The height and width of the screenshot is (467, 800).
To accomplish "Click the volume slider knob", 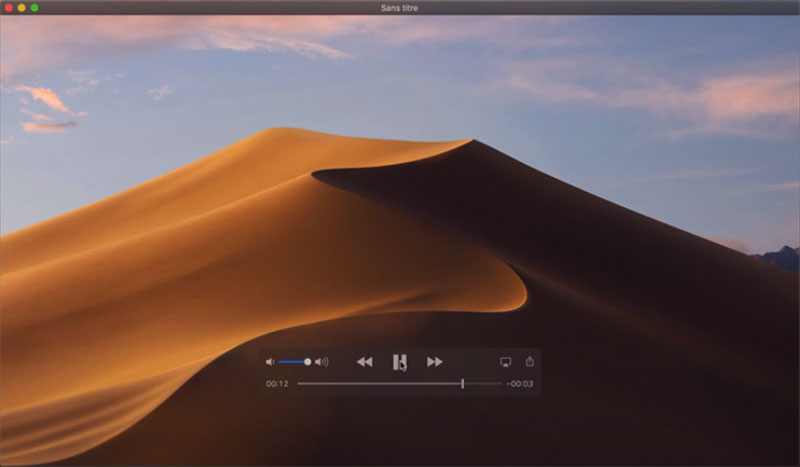I will coord(308,362).
